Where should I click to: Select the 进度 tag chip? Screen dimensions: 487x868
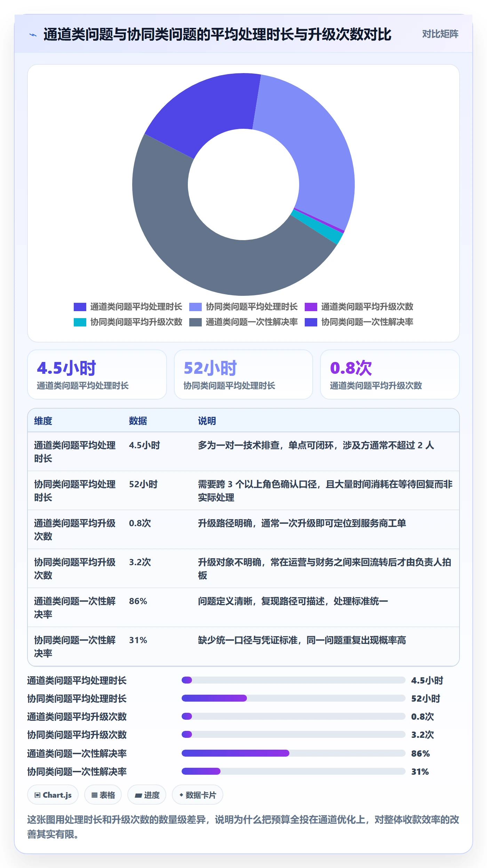(x=147, y=795)
